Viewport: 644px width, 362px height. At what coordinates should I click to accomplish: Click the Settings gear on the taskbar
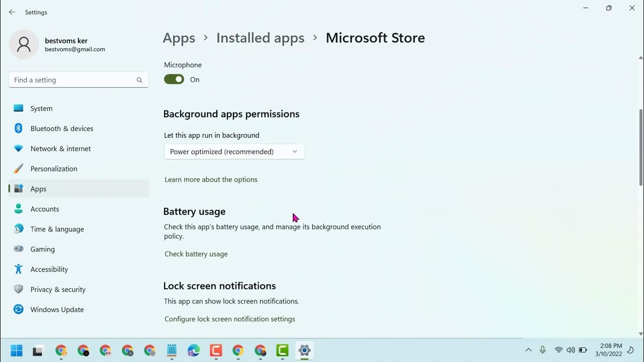pos(304,350)
